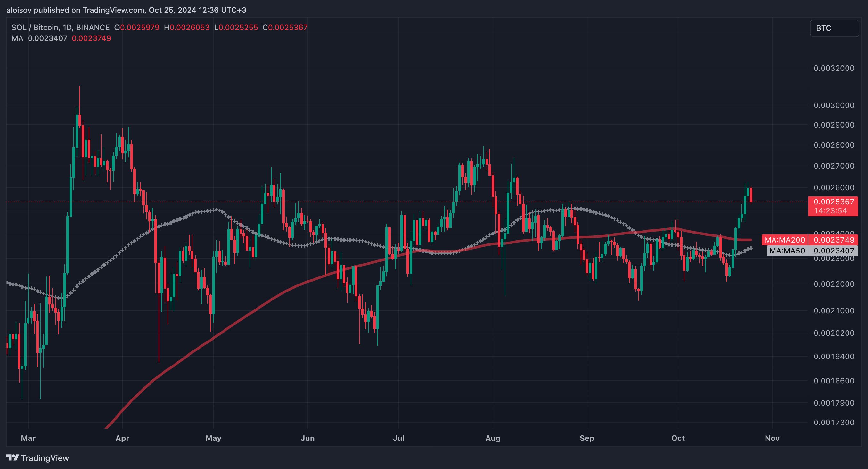The height and width of the screenshot is (469, 868).
Task: Click the 0.0023407 MA50 value tag
Action: (x=834, y=251)
